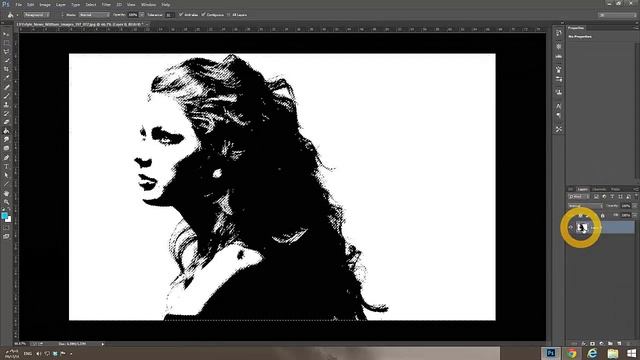This screenshot has height=360, width=640.
Task: Select the Paint Bucket tool in toolbar
Action: click(6, 131)
